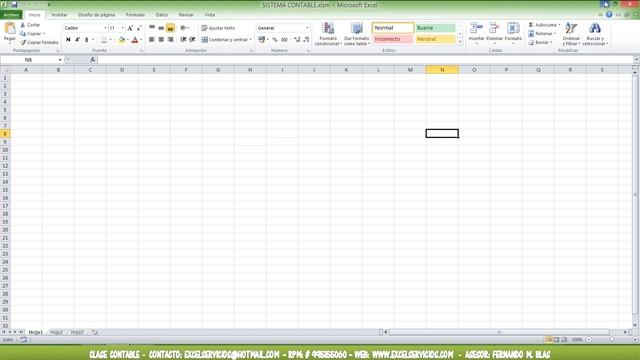Apply the Incorrecto cell style
640x360 pixels.
pyautogui.click(x=393, y=39)
